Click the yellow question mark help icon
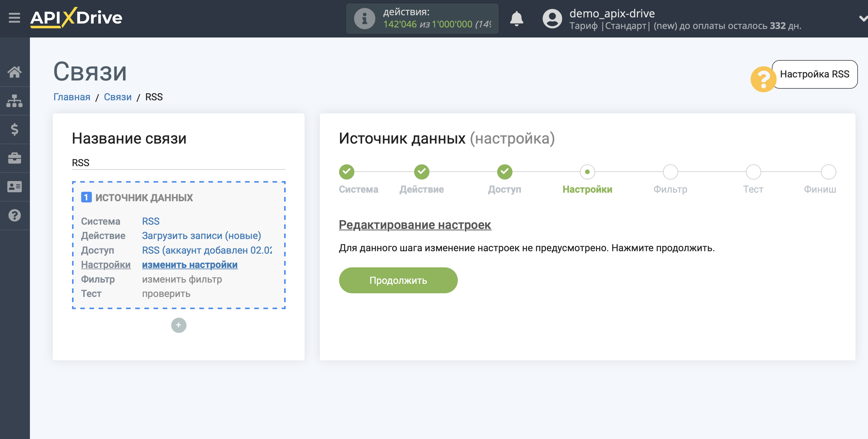 click(x=763, y=79)
